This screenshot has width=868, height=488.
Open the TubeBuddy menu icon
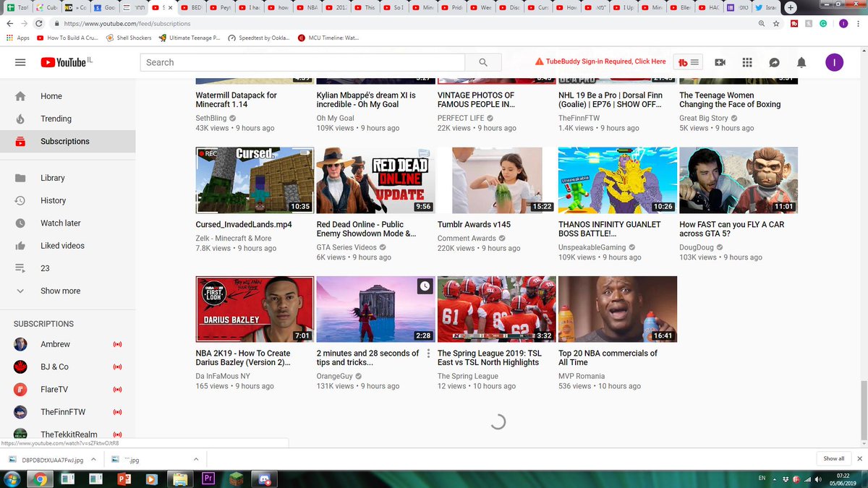coord(688,63)
